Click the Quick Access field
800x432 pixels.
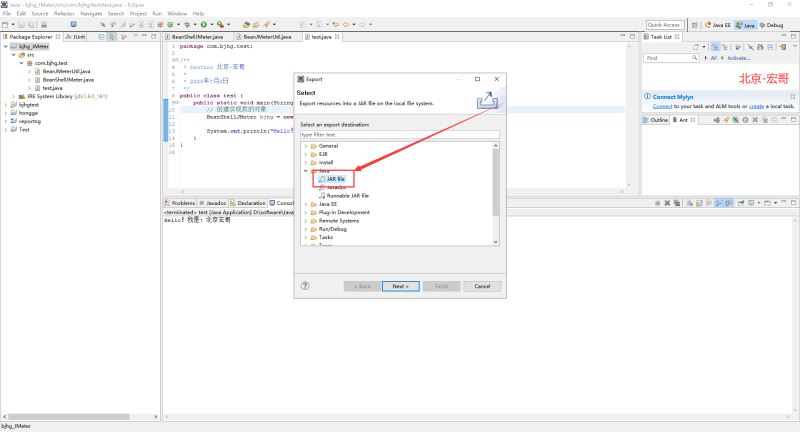[665, 24]
